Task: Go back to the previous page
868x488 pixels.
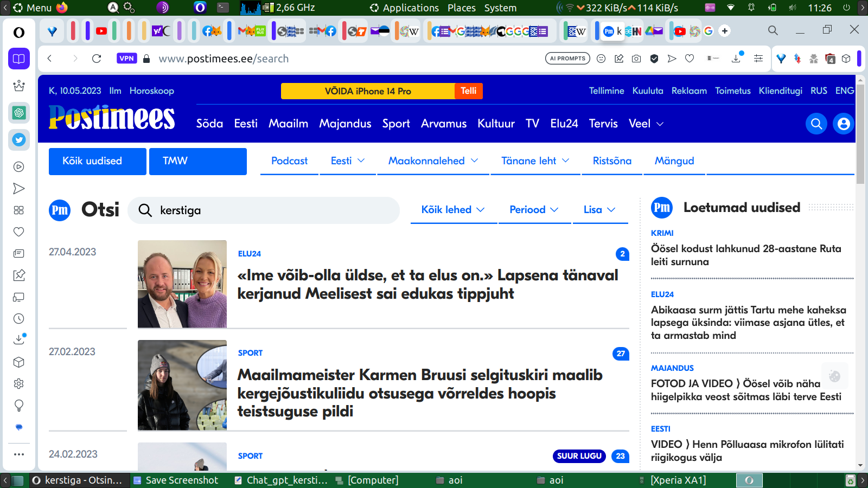Action: point(49,59)
